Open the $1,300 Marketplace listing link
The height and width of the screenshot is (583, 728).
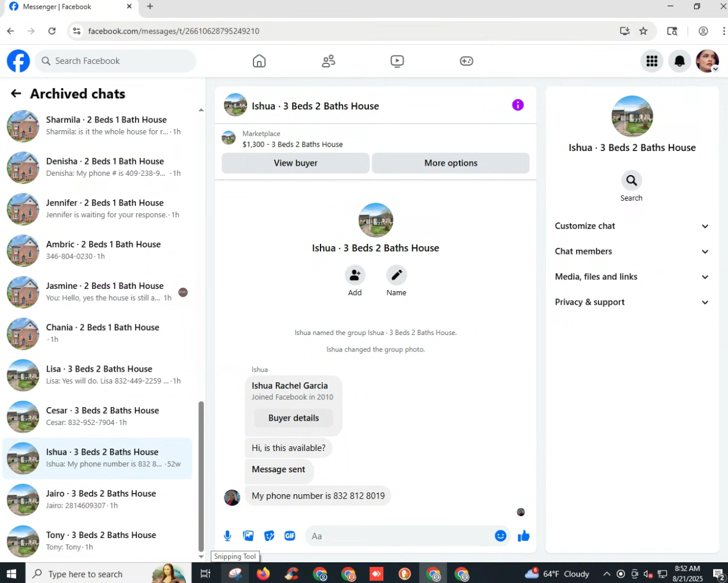coord(293,144)
